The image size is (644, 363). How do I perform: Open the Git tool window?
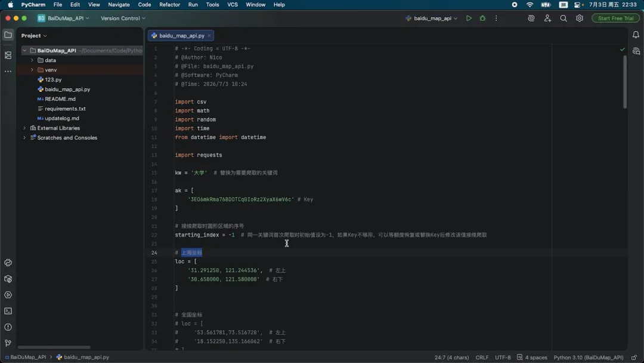pos(8,343)
